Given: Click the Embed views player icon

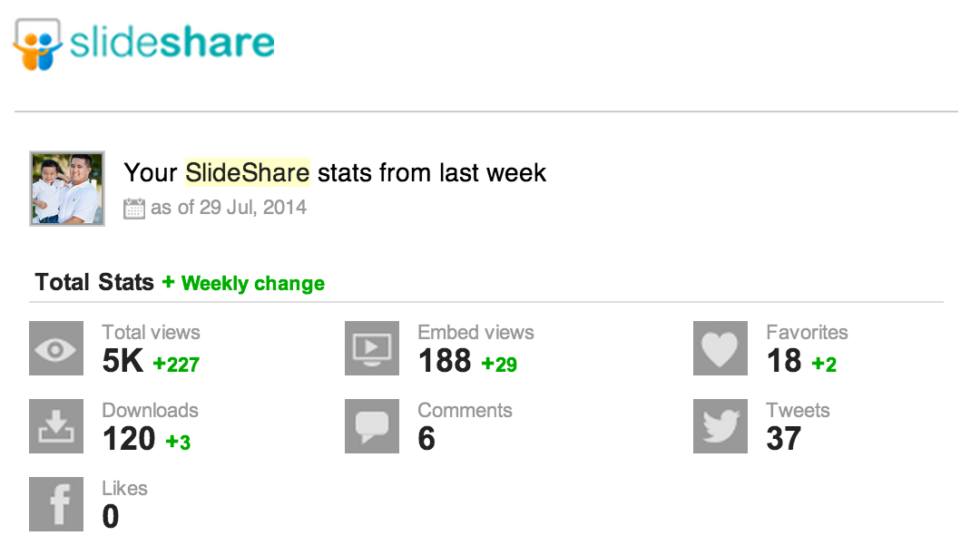Looking at the screenshot, I should [x=372, y=348].
